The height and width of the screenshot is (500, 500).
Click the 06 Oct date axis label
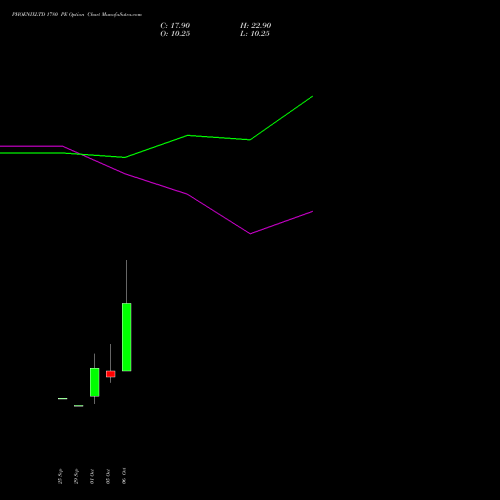(124, 476)
